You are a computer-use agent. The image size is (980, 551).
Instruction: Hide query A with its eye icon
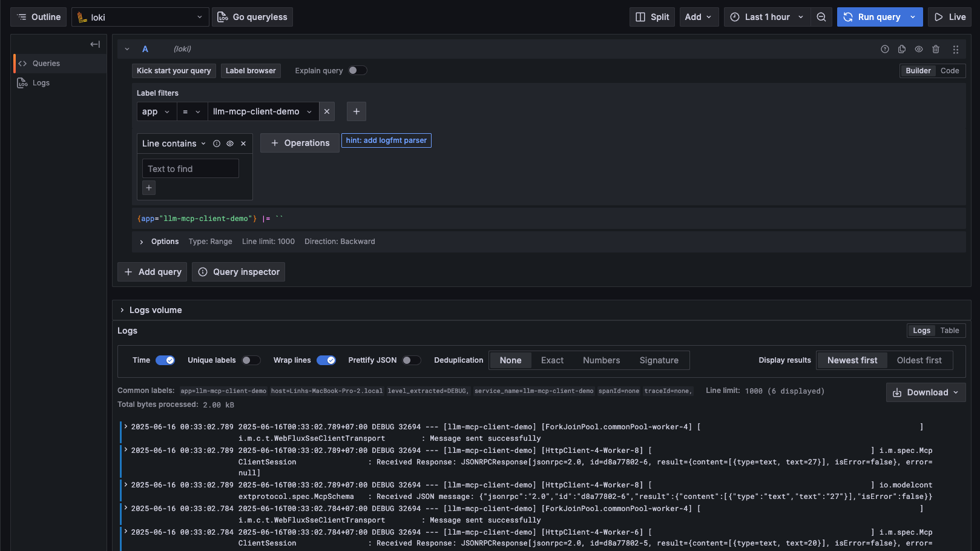[919, 49]
